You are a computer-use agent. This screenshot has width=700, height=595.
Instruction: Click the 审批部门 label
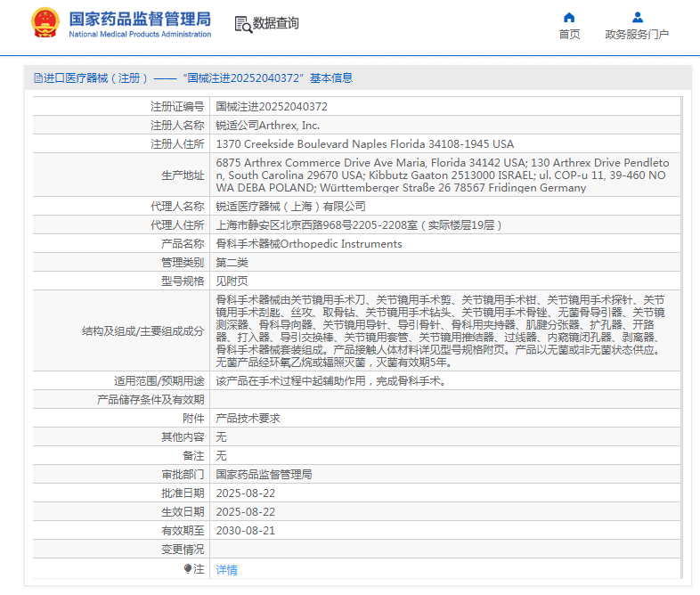click(183, 475)
